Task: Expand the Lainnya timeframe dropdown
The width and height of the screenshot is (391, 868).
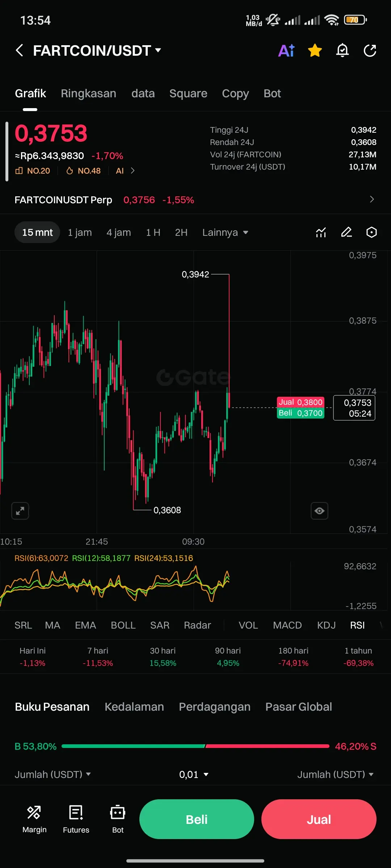Action: click(x=225, y=232)
